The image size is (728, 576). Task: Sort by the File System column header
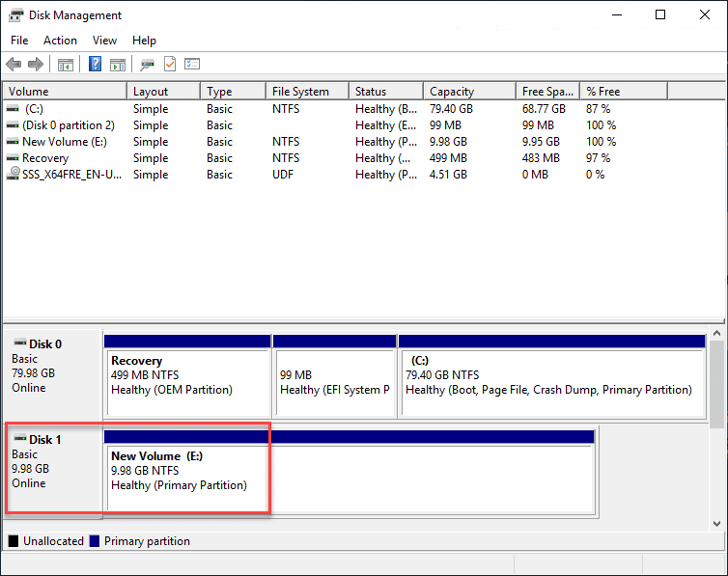click(308, 92)
